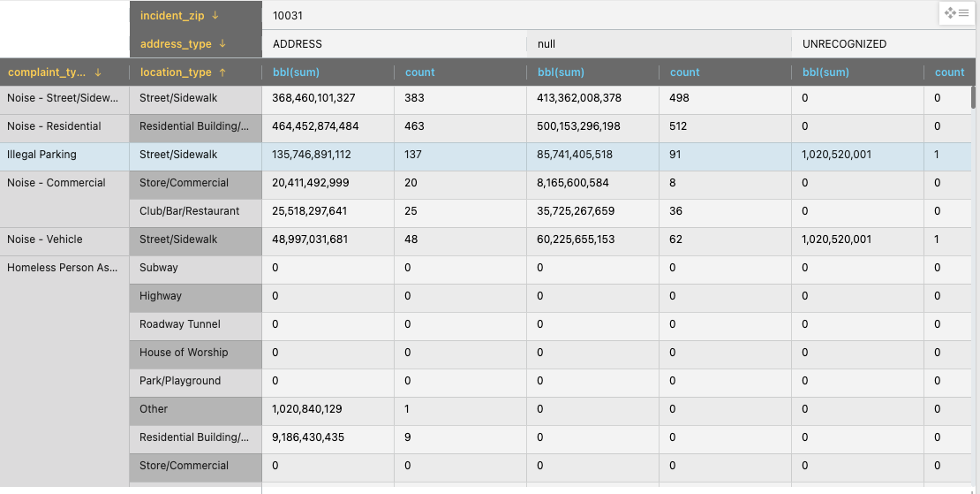Click the Homeless Person Assistance row group
This screenshot has height=494, width=980.
point(62,268)
